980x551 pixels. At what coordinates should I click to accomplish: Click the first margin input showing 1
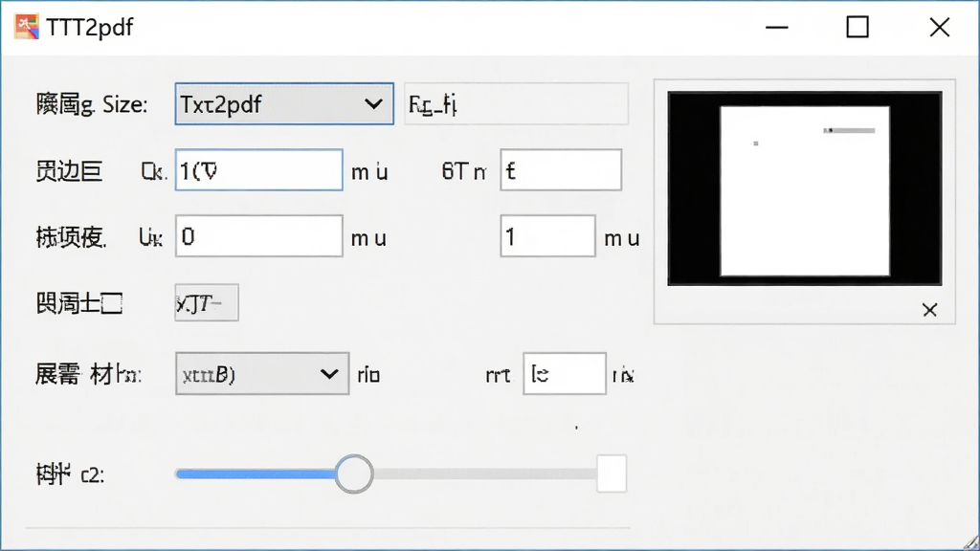[258, 170]
